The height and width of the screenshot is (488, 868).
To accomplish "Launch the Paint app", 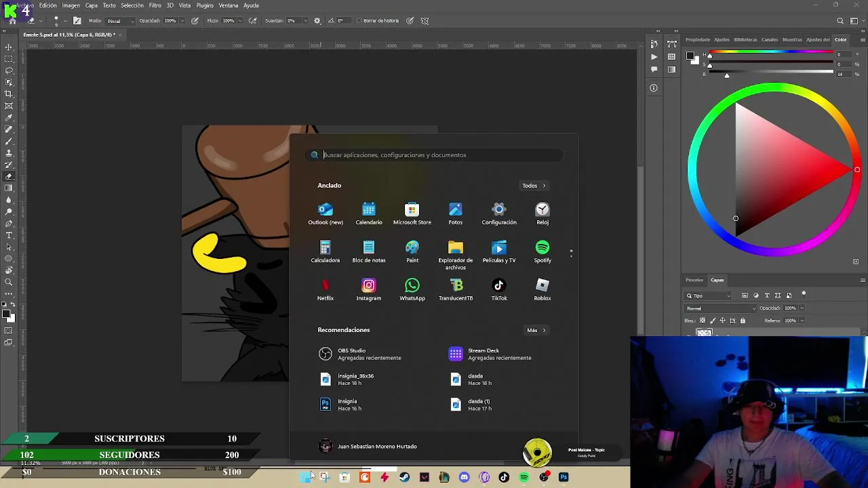I will [x=412, y=251].
